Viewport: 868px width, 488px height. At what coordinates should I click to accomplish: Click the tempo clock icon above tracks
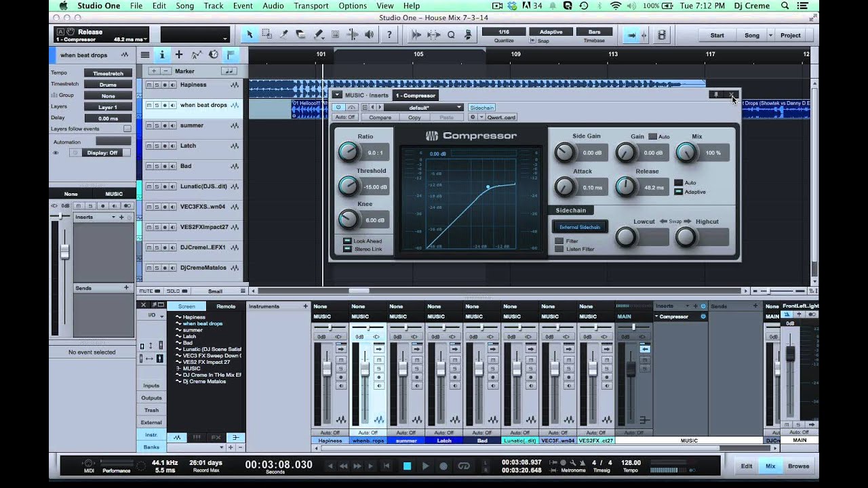click(x=214, y=55)
